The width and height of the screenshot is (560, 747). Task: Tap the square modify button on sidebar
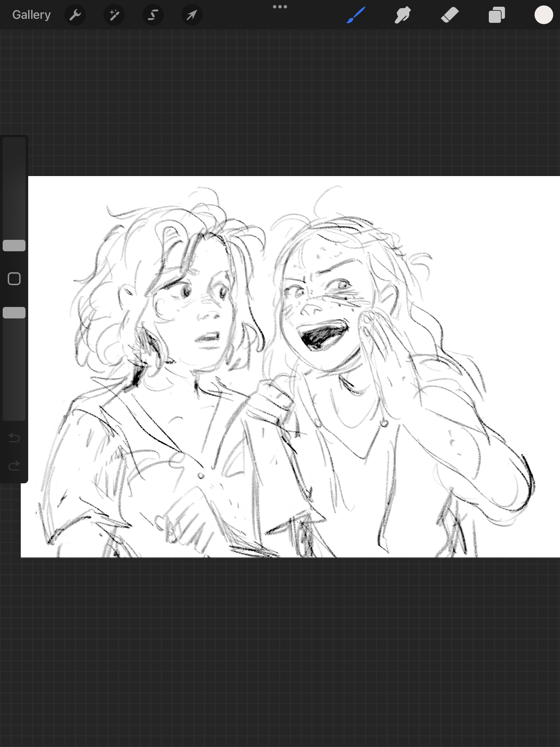(x=14, y=279)
